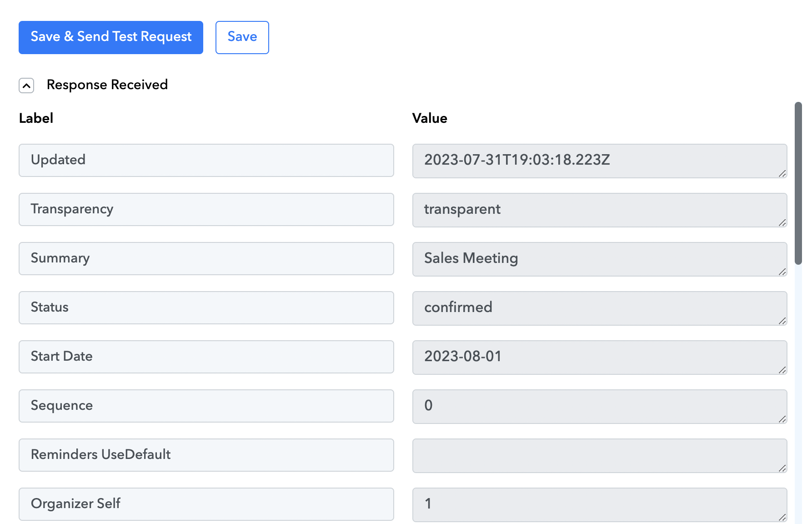Click the Response Received heading text
Screen dimensions: 812x524
[x=107, y=85]
